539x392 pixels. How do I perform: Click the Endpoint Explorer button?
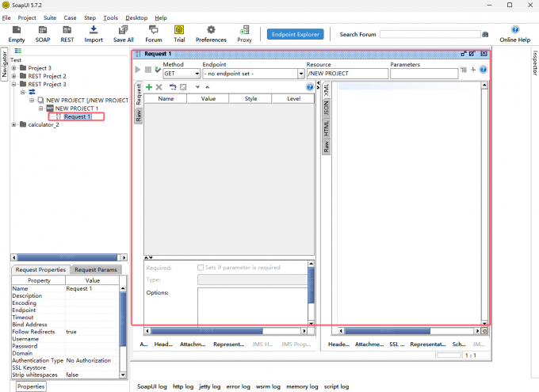pos(296,34)
